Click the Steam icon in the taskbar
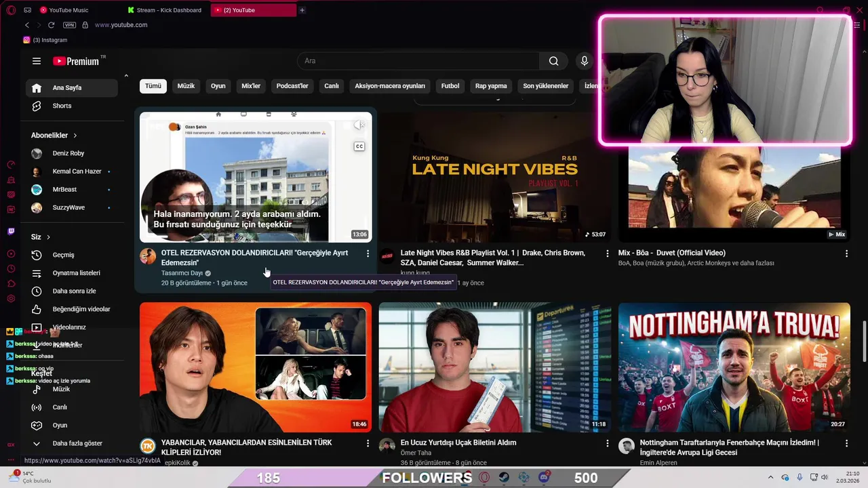This screenshot has width=868, height=488. point(504,477)
